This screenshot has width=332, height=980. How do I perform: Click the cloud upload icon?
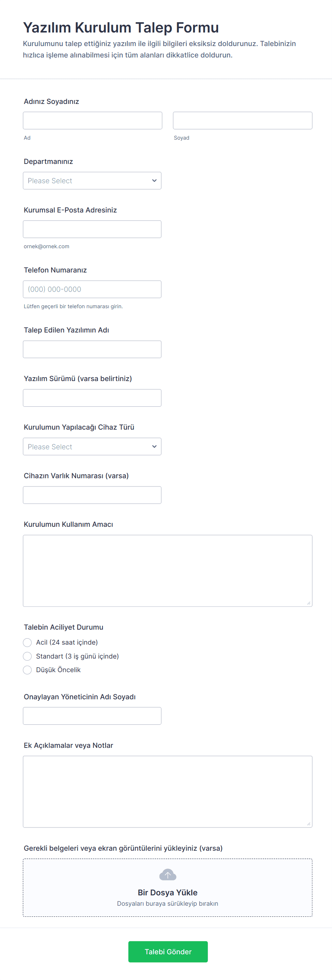167,875
